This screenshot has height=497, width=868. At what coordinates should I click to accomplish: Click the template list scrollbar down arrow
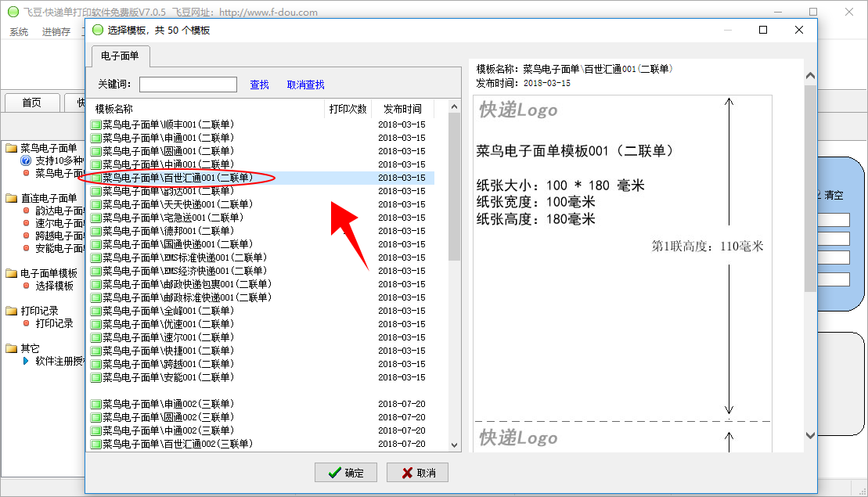455,445
